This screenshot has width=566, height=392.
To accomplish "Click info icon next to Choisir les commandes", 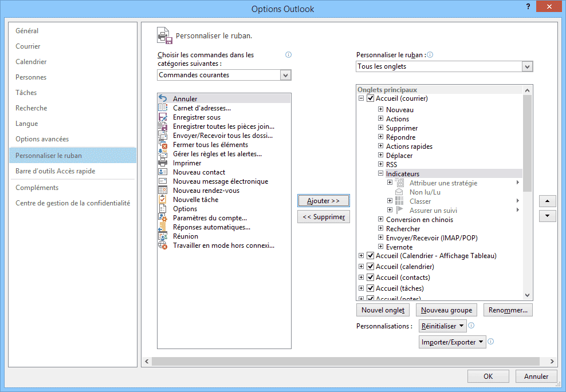I will (288, 55).
